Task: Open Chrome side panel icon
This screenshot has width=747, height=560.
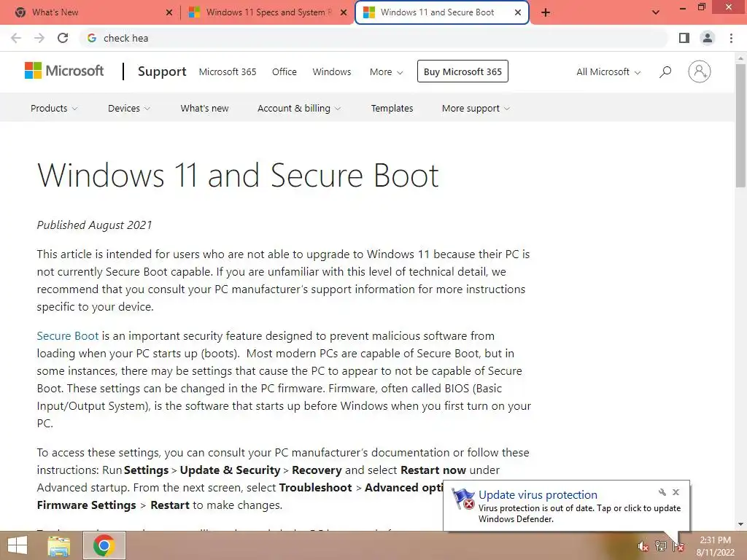Action: (684, 38)
